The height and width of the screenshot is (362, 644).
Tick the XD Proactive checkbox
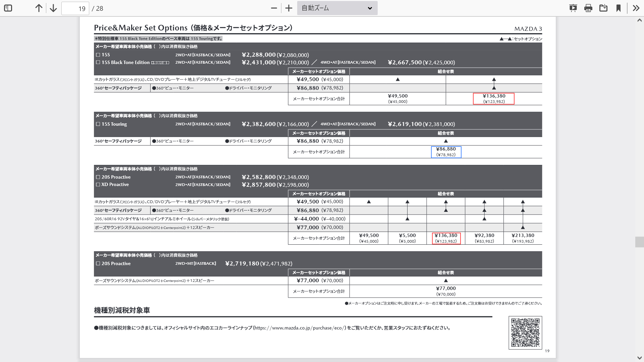[x=98, y=185]
